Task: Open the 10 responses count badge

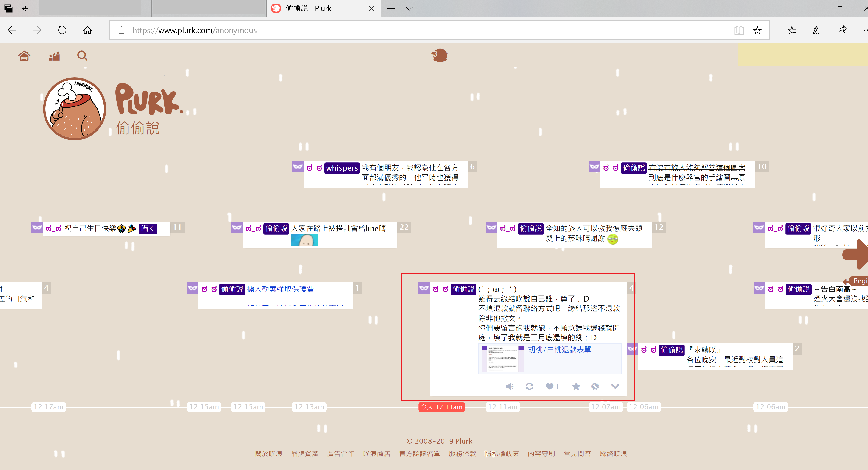Action: click(x=762, y=167)
